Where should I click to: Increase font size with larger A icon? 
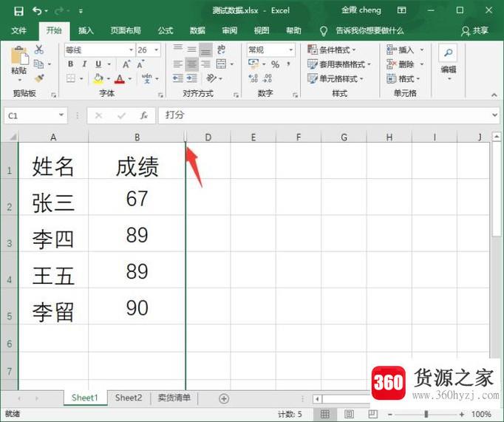tap(126, 64)
